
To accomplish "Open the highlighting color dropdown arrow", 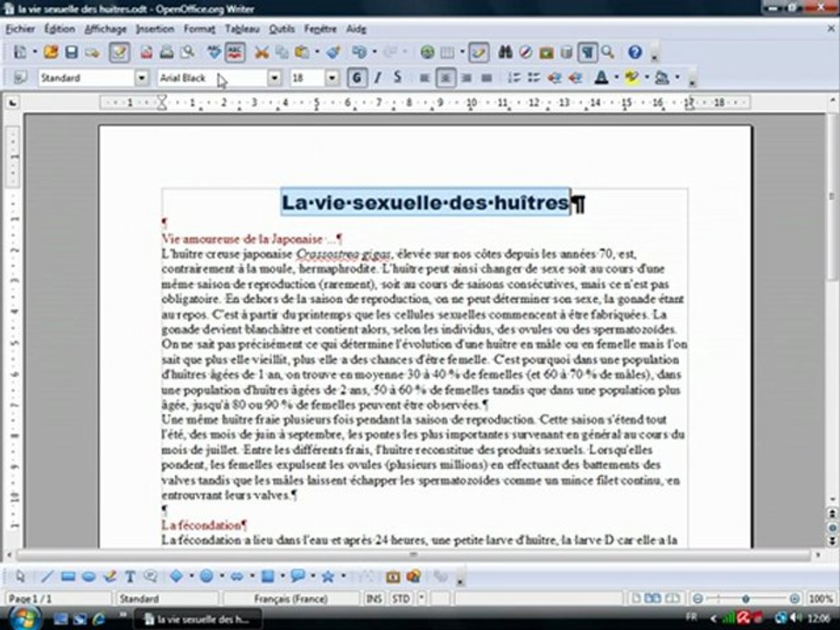I will [647, 78].
